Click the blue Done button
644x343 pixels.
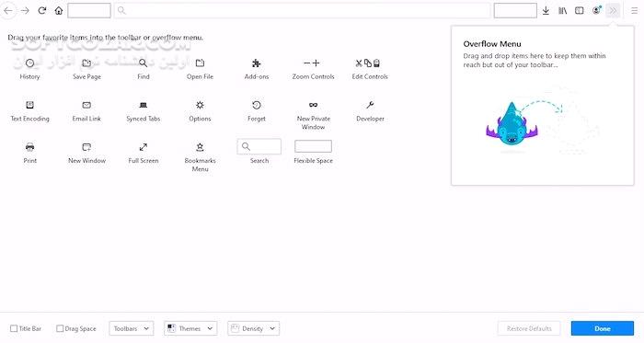603,328
